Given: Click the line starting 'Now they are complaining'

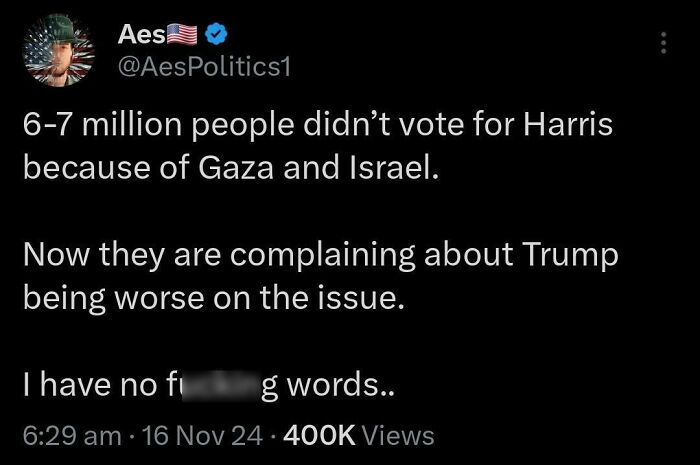Looking at the screenshot, I should point(321,256).
